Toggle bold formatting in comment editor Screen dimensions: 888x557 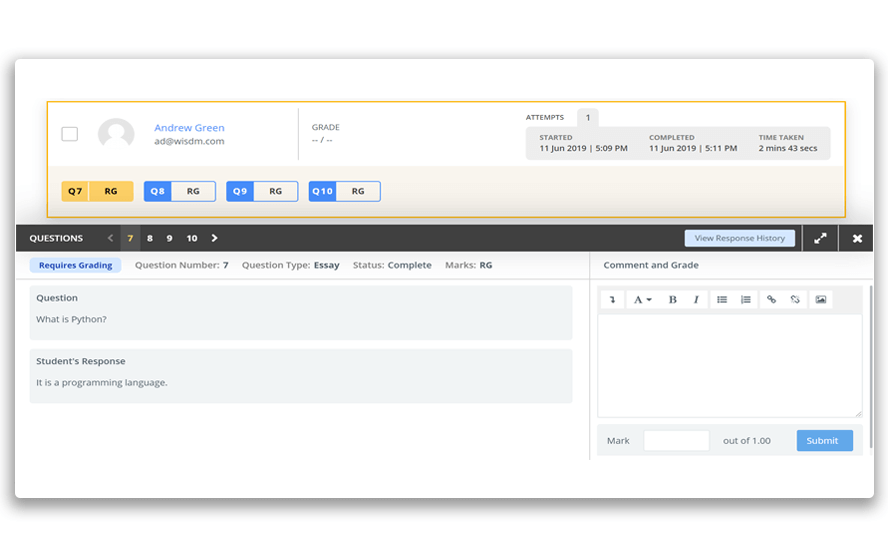(672, 300)
